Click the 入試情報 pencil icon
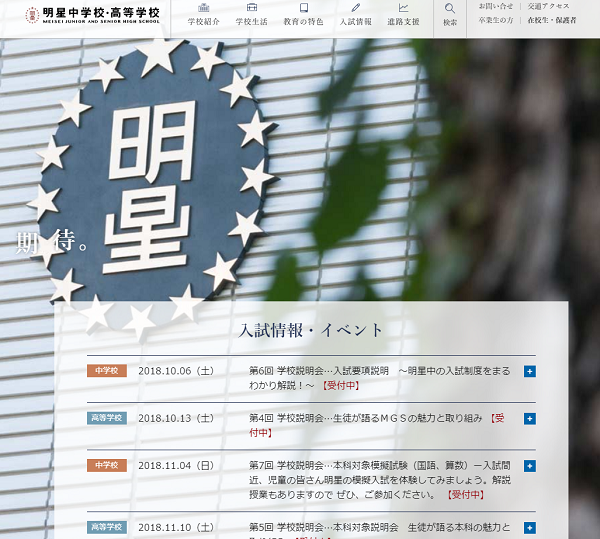The image size is (600, 539). pos(356,7)
